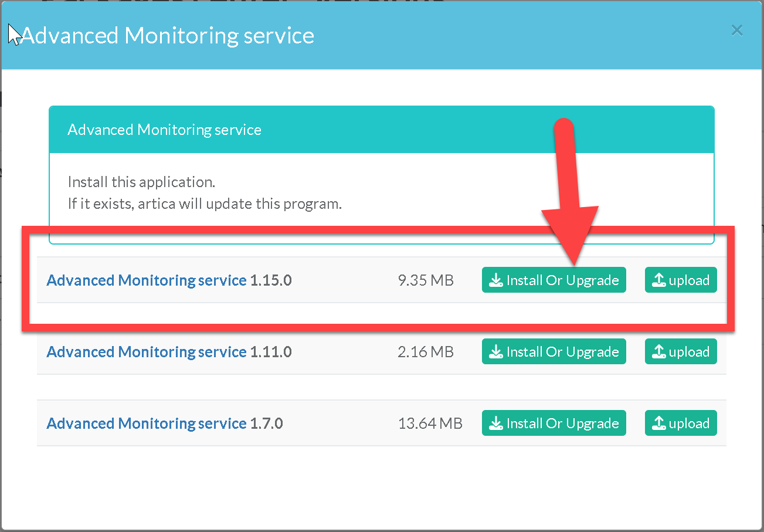Screen dimensions: 764x532
Task: Click download icon for version 1.11.0
Action: pyautogui.click(x=496, y=352)
